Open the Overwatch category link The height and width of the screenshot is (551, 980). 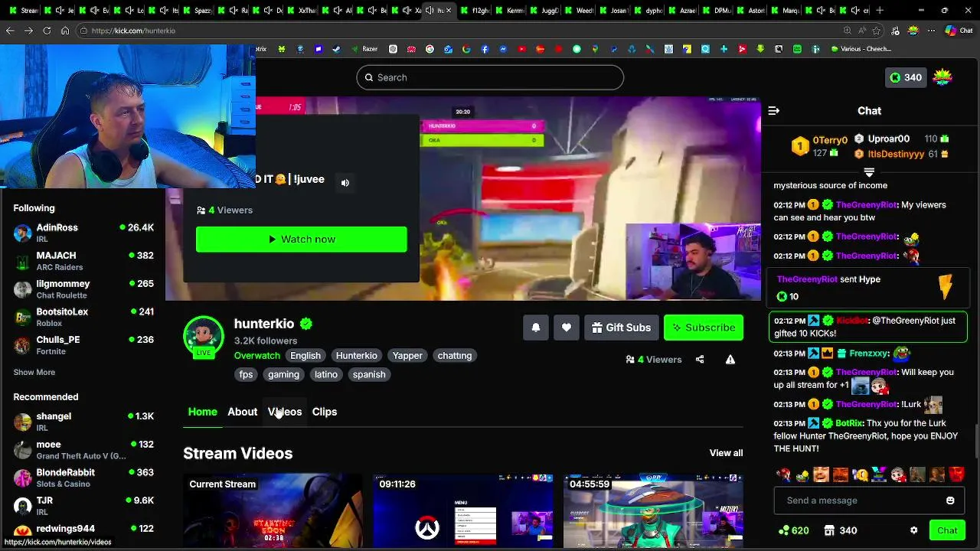[257, 356]
